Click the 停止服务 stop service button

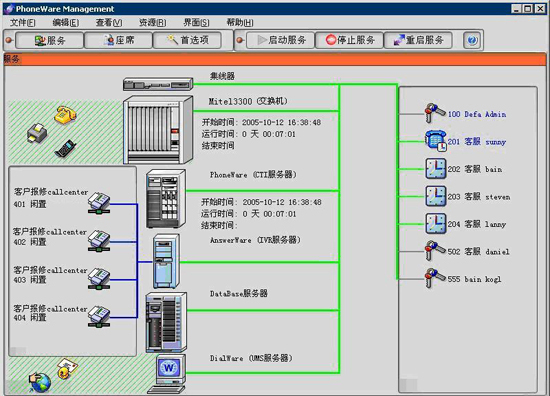(x=349, y=40)
